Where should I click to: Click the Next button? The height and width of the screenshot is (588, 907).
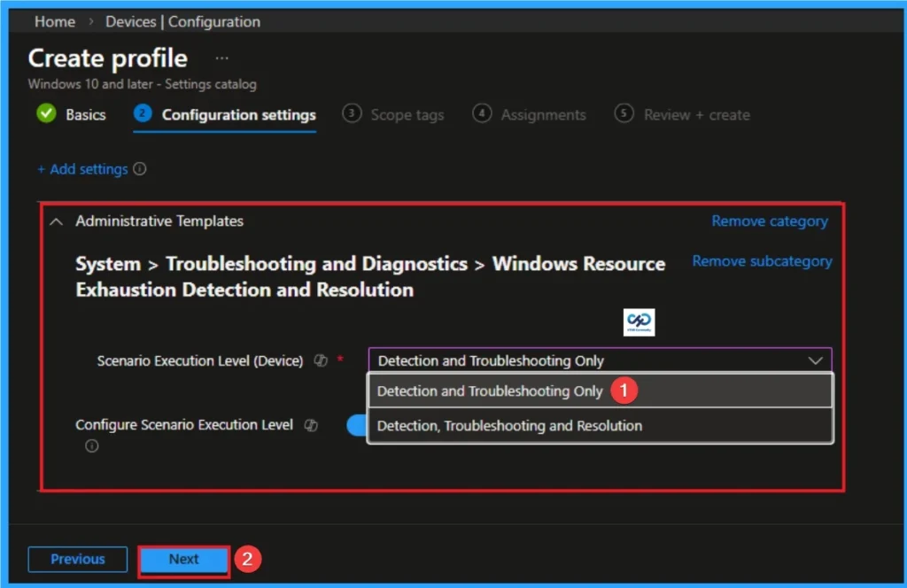pyautogui.click(x=183, y=559)
